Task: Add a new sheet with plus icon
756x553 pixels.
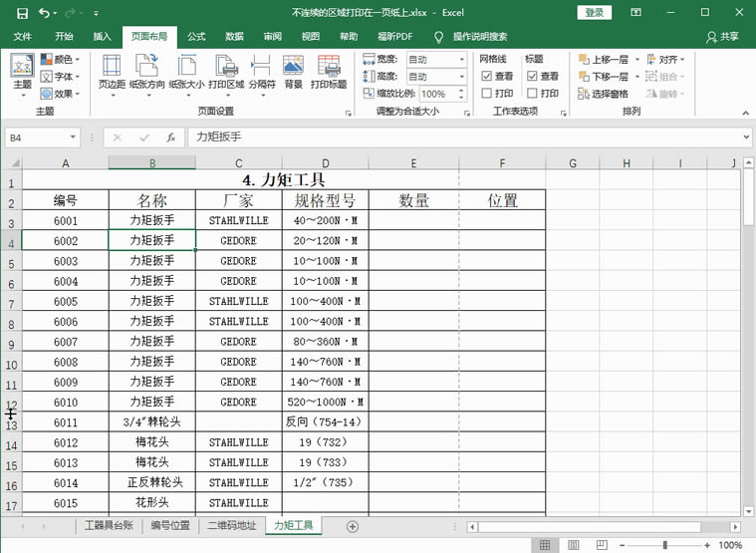Action: tap(353, 526)
